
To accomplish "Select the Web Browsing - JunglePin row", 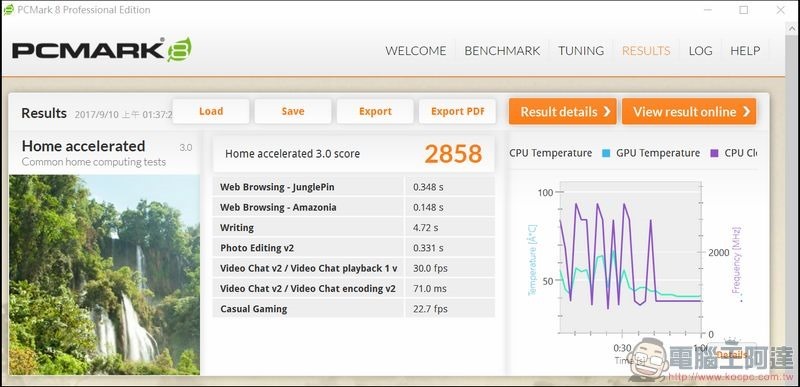I will point(354,187).
